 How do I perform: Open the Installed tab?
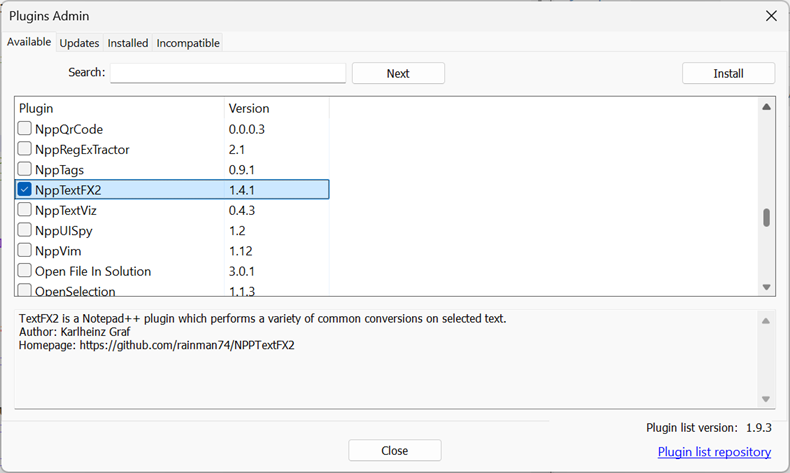click(127, 43)
